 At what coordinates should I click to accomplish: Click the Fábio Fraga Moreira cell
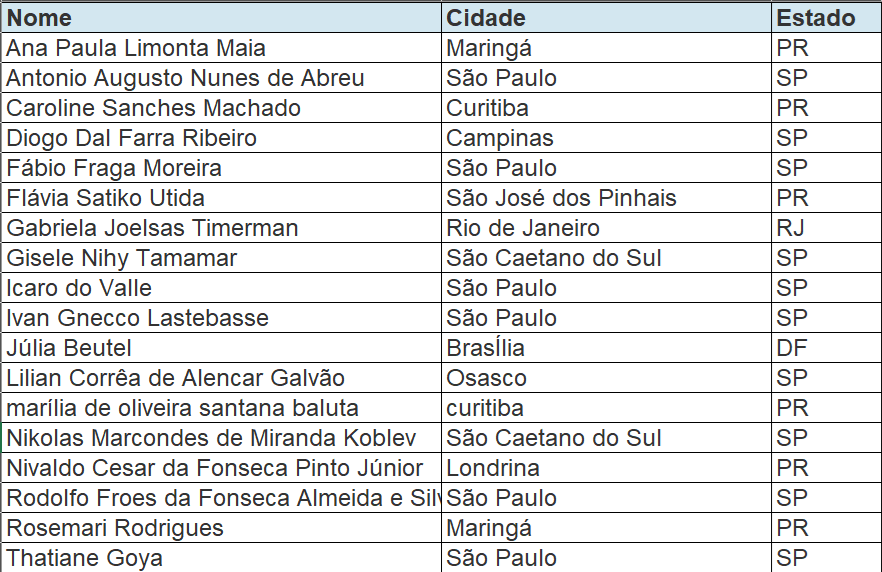coord(114,168)
